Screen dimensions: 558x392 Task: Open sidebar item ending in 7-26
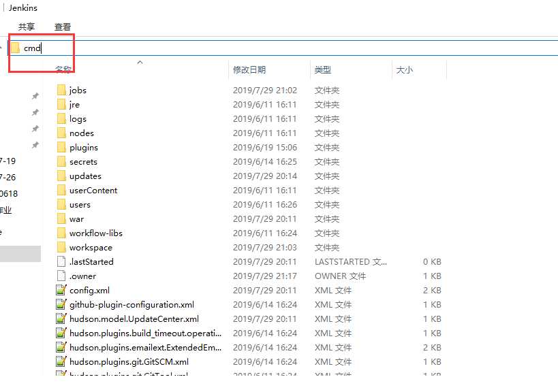point(7,178)
